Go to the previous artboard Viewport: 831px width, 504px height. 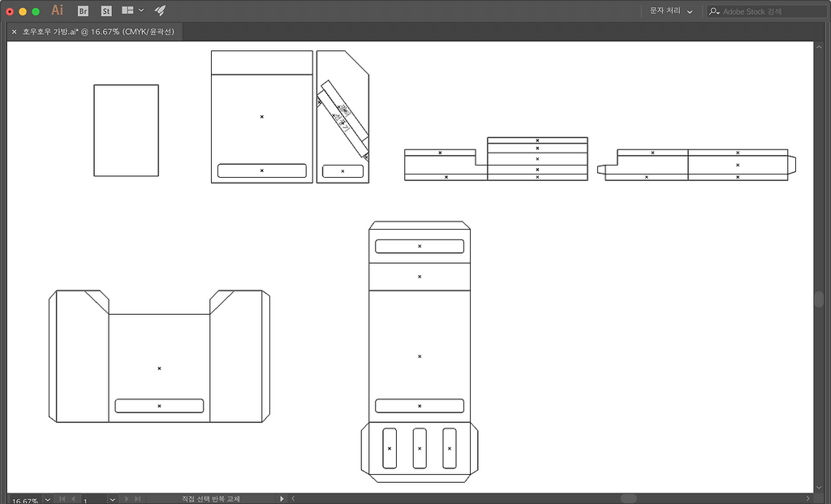click(73, 499)
